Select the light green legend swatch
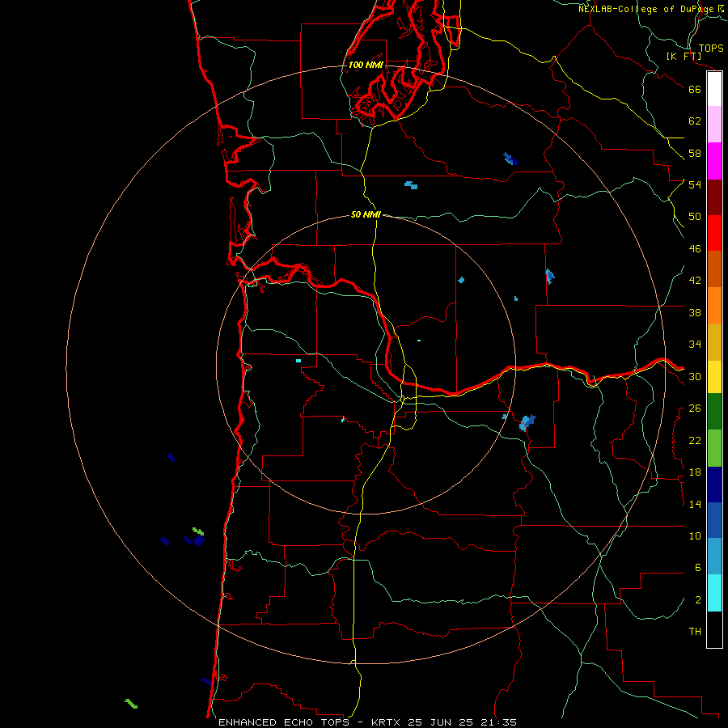 tap(714, 448)
